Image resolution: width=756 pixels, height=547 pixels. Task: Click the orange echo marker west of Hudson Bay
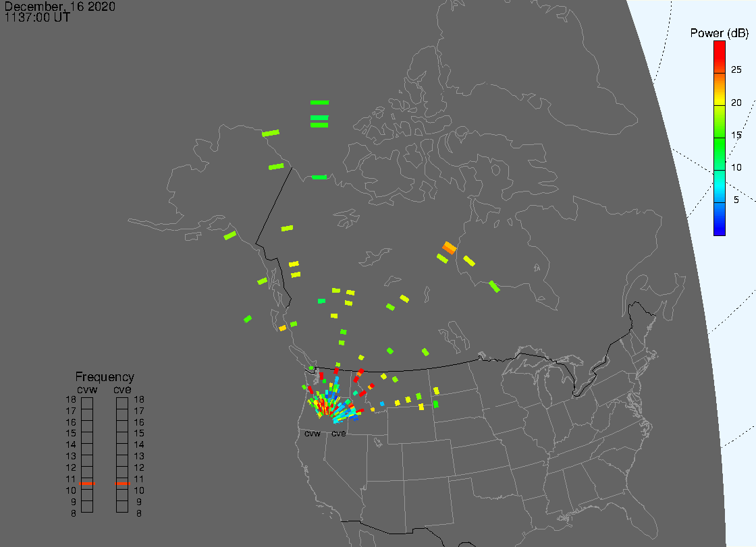[x=450, y=248]
